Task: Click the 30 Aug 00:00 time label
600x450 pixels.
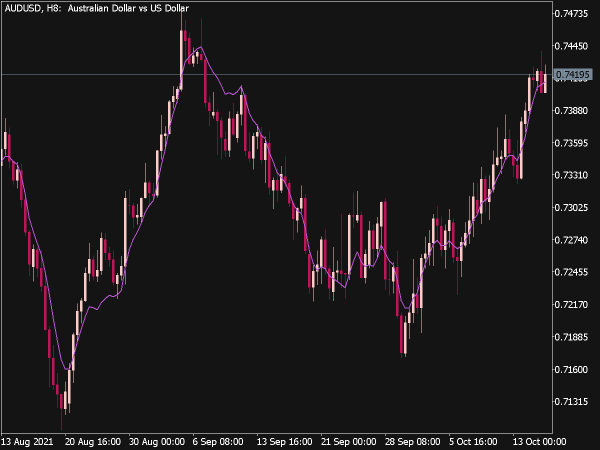Action: [157, 442]
